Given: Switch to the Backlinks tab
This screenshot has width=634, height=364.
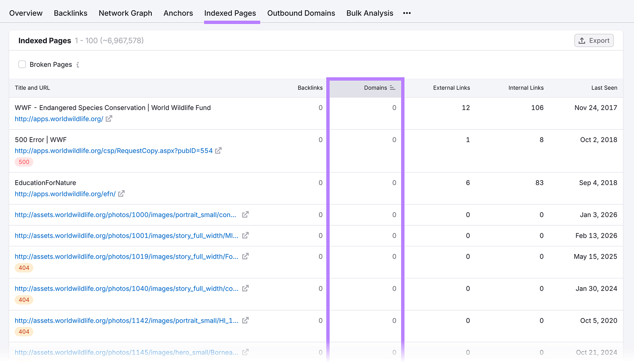Looking at the screenshot, I should tap(71, 13).
